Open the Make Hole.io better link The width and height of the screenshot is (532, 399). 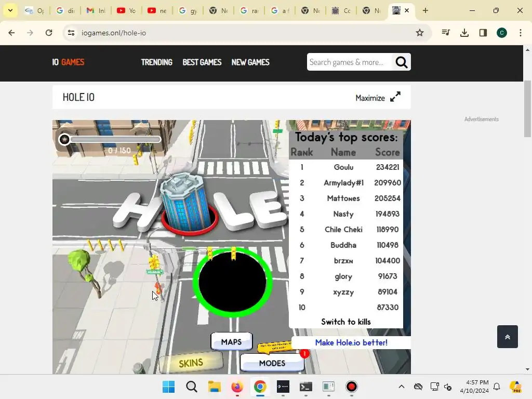click(x=351, y=342)
